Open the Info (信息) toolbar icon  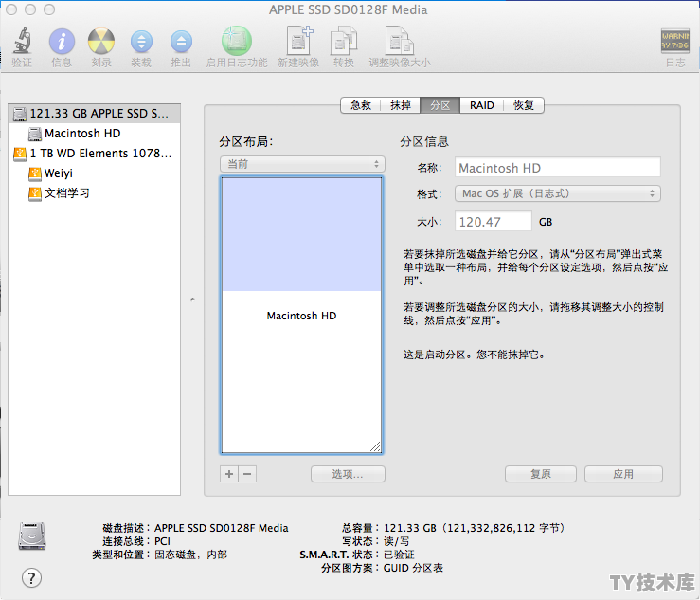pyautogui.click(x=62, y=42)
